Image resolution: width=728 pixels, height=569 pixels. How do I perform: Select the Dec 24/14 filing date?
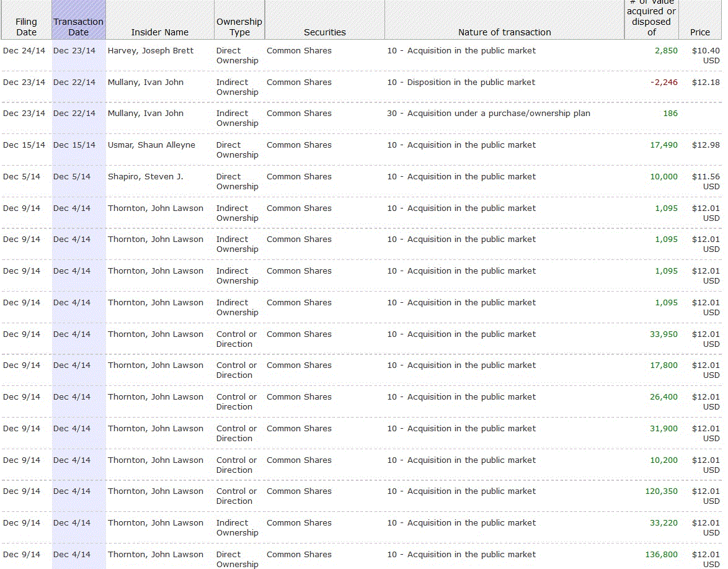click(x=24, y=51)
